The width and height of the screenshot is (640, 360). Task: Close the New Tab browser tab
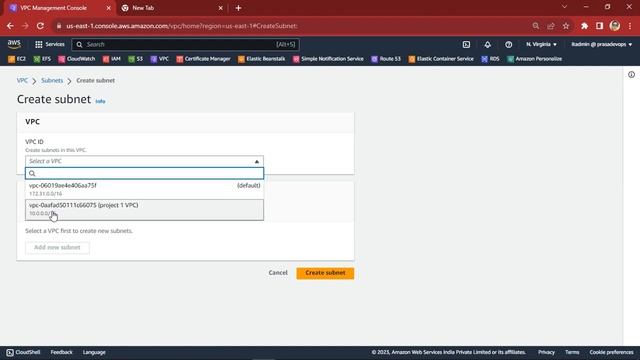point(220,8)
